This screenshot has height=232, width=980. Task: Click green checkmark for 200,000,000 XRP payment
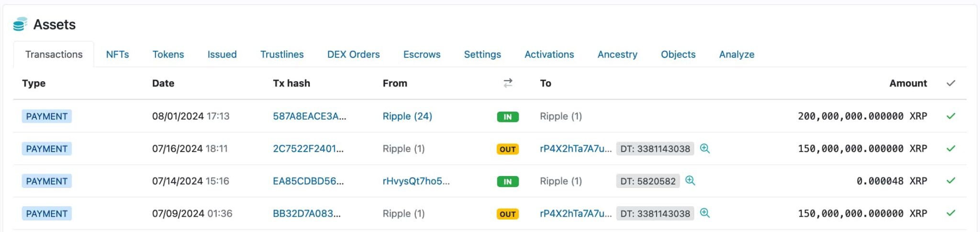tap(950, 116)
